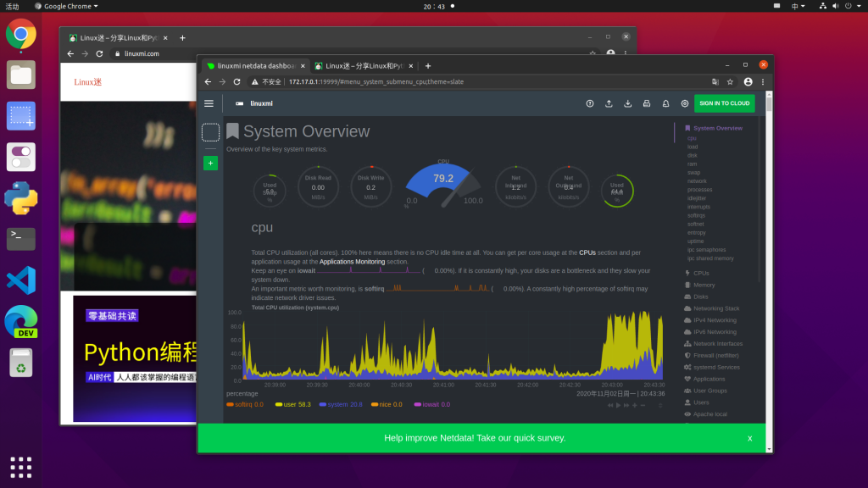
Task: Click the green plus button in left sidebar
Action: point(210,163)
